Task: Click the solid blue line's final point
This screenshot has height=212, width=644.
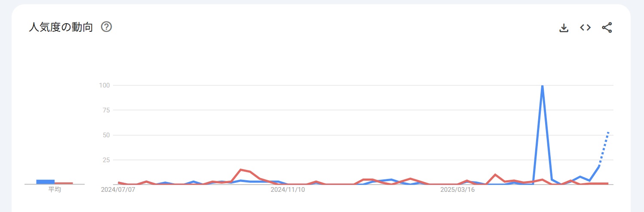Action: [x=599, y=166]
